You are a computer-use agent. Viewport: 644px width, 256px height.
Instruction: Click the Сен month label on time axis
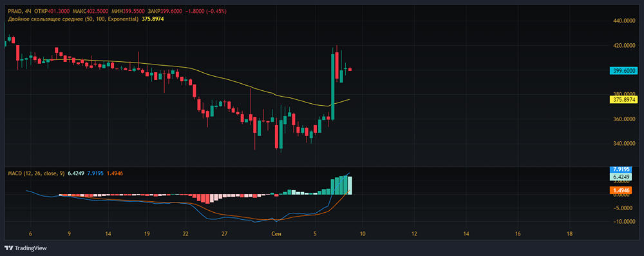pyautogui.click(x=276, y=233)
